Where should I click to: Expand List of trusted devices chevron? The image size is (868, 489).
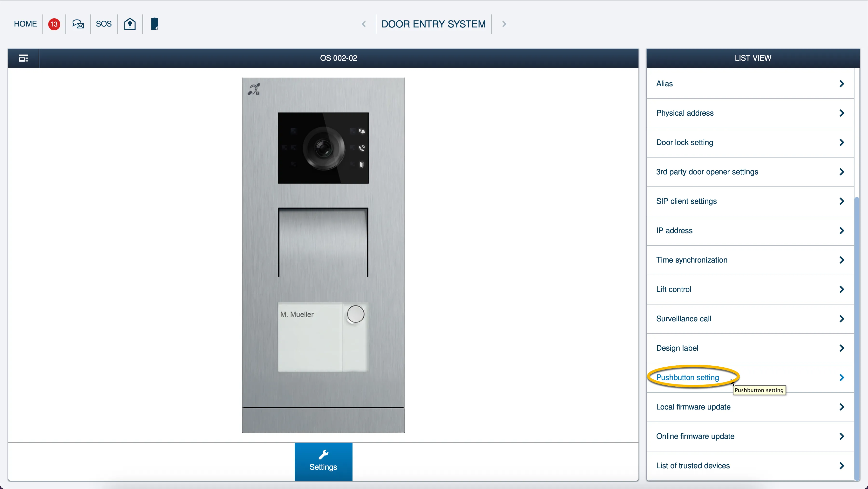click(841, 466)
